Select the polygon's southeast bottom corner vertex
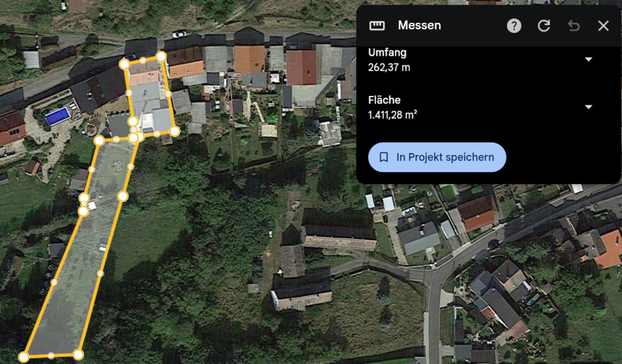Viewport: 622px width, 364px height. tap(78, 354)
